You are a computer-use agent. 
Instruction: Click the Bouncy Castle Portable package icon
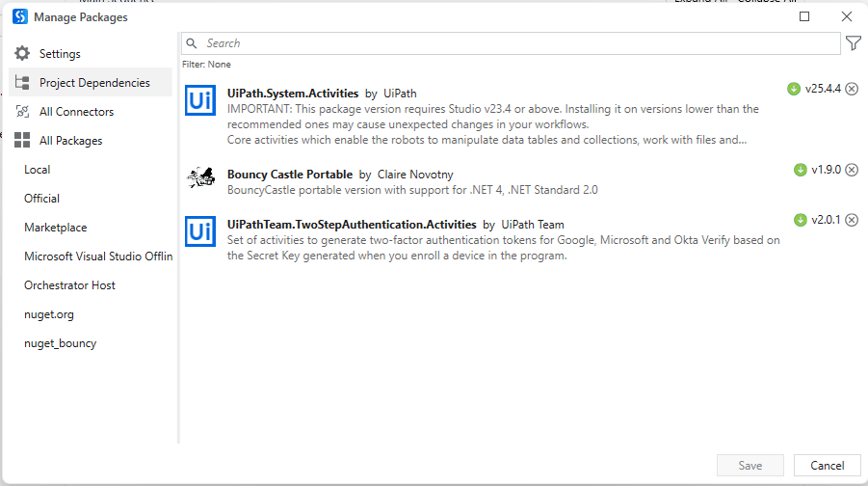pyautogui.click(x=200, y=176)
